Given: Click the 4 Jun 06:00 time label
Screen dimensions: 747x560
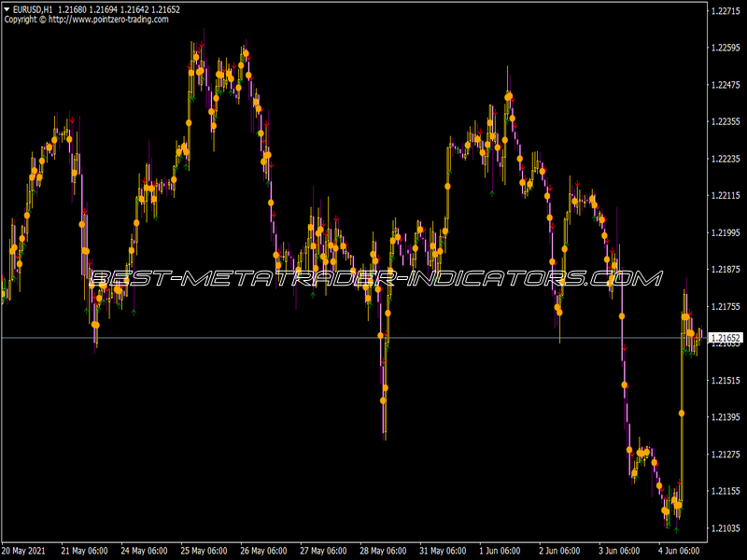Looking at the screenshot, I should click(x=680, y=551).
